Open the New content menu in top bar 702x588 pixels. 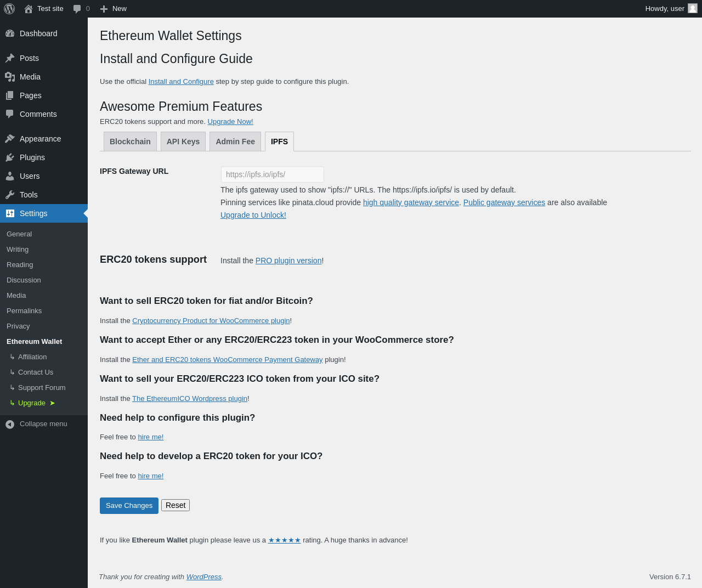(113, 9)
